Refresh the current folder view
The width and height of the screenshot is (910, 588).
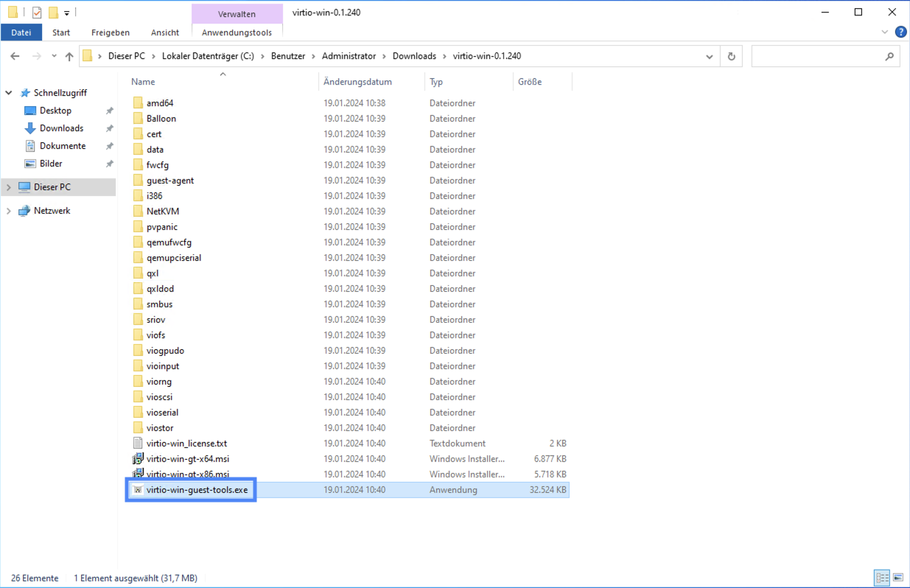tap(732, 57)
